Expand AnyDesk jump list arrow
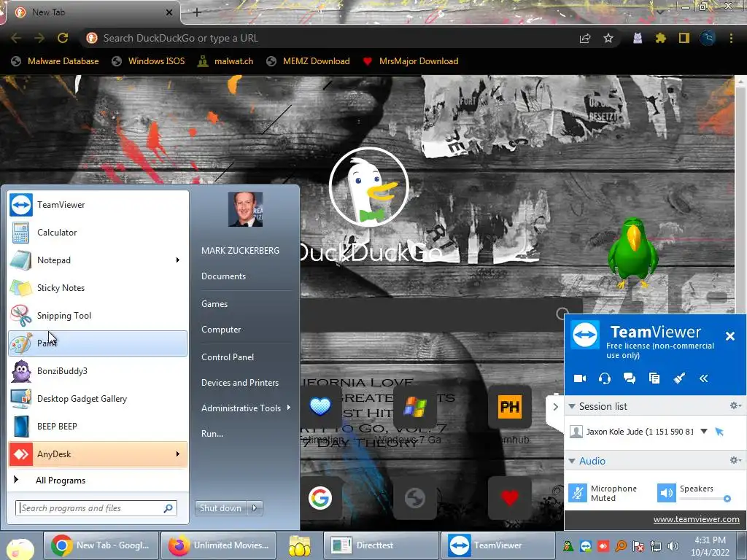The image size is (747, 560). pyautogui.click(x=178, y=454)
